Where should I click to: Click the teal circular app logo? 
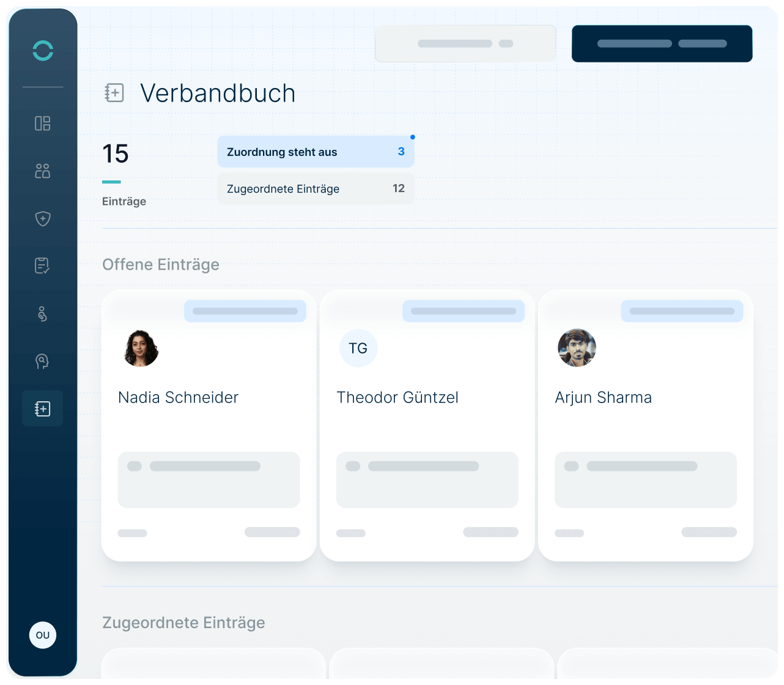point(43,51)
